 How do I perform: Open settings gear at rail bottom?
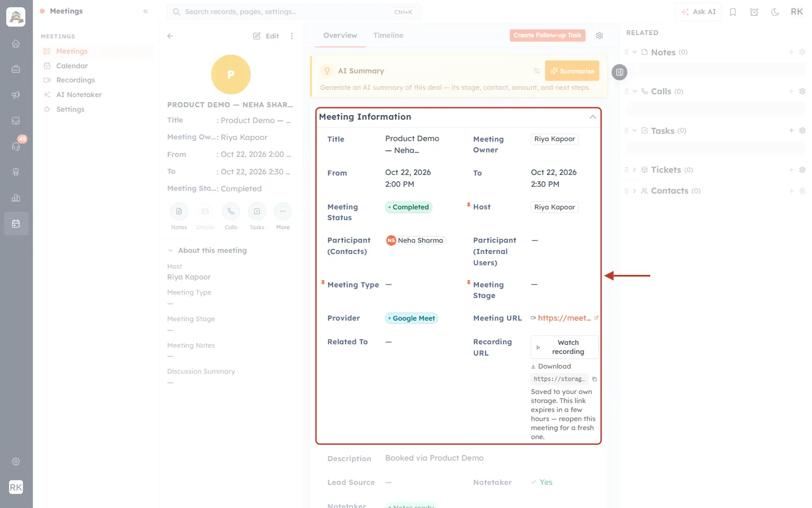[16, 462]
